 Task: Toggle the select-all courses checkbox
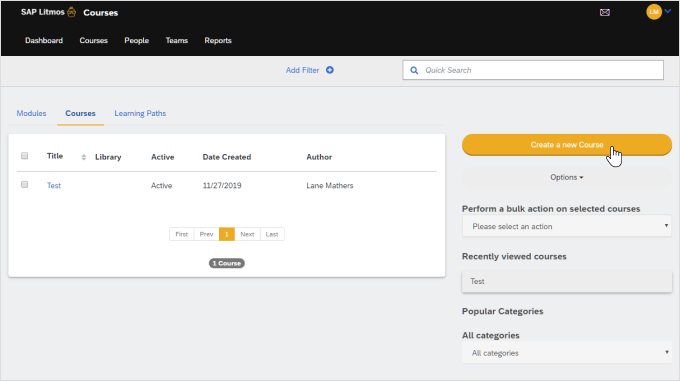click(x=25, y=156)
